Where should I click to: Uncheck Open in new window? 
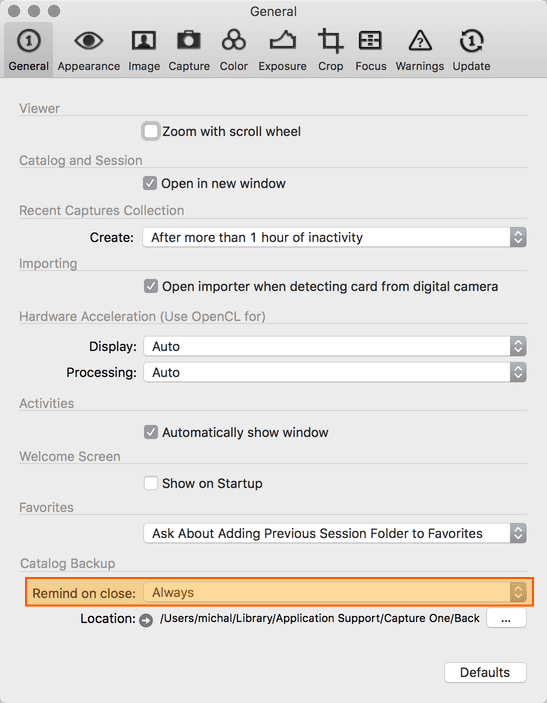point(150,183)
